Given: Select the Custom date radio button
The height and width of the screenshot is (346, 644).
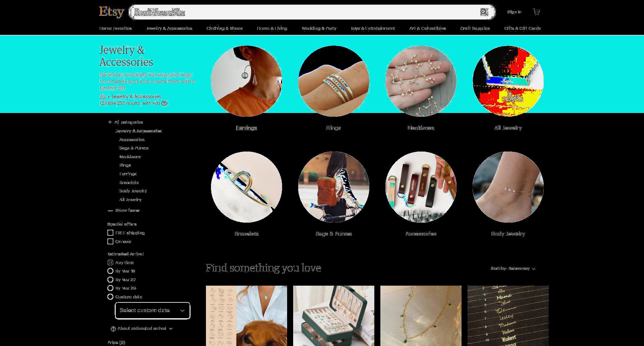Looking at the screenshot, I should point(110,297).
